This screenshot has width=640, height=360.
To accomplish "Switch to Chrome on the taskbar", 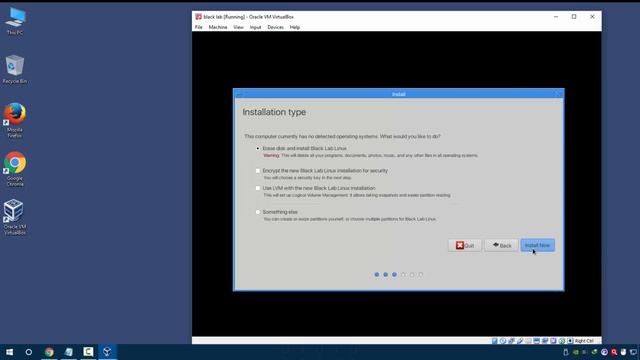I will tap(49, 352).
